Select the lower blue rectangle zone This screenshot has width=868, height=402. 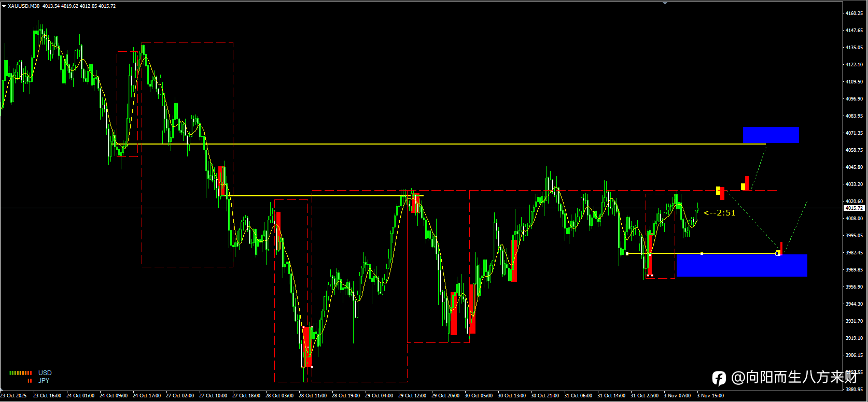[742, 265]
